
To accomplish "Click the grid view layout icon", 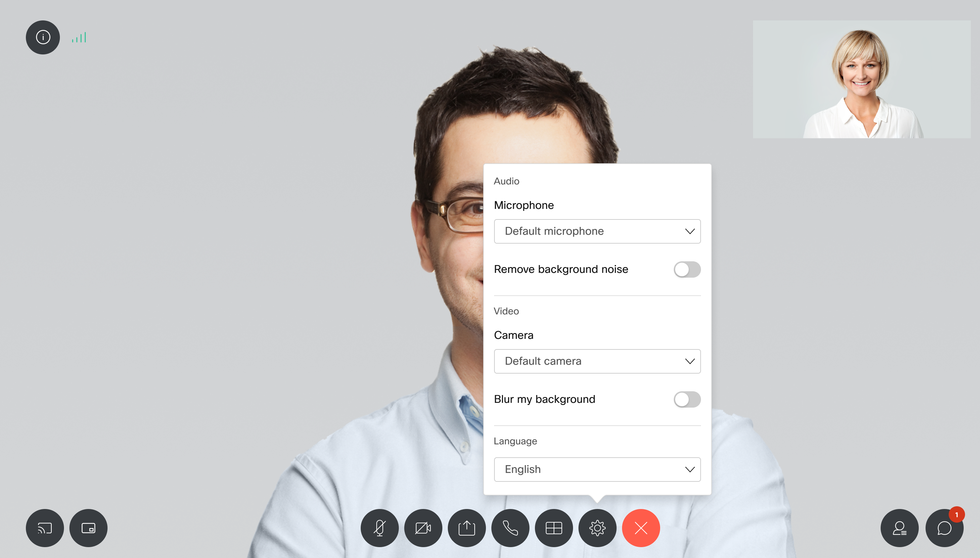I will click(x=554, y=528).
